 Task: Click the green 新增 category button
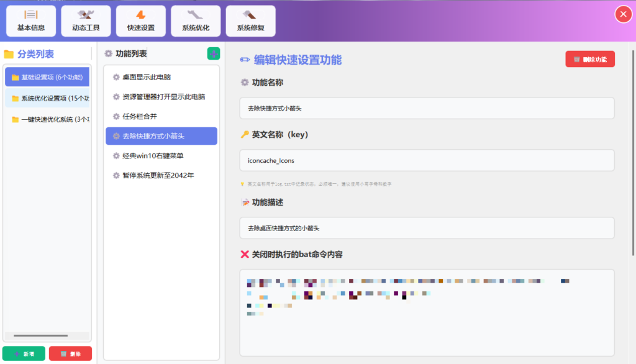[24, 353]
